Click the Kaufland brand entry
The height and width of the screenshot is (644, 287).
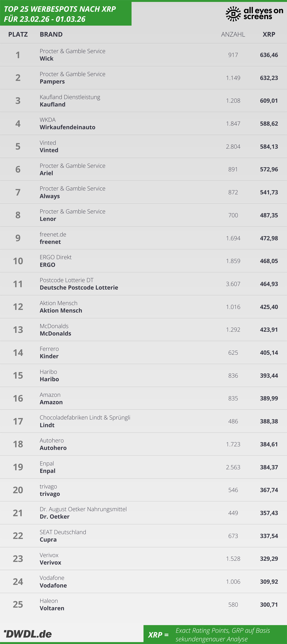click(52, 105)
